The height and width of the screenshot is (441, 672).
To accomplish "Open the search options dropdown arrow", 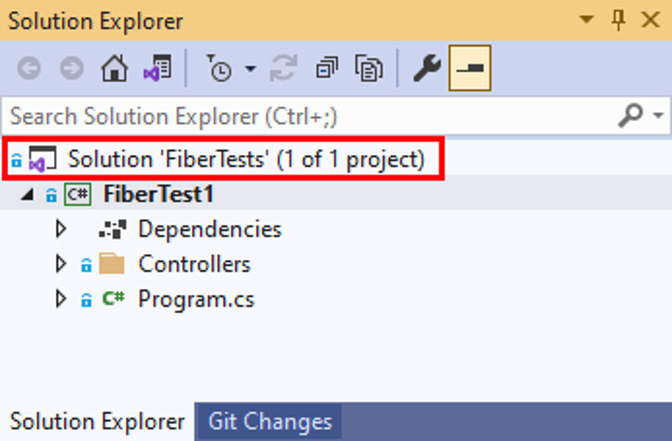I will click(657, 116).
